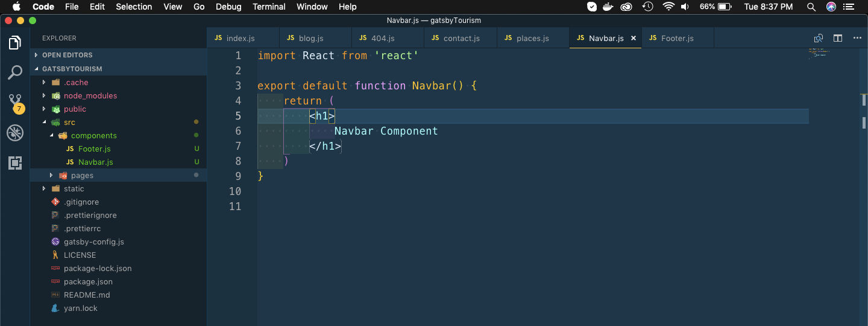
Task: Open the Explorer view in the activity bar
Action: click(x=15, y=43)
